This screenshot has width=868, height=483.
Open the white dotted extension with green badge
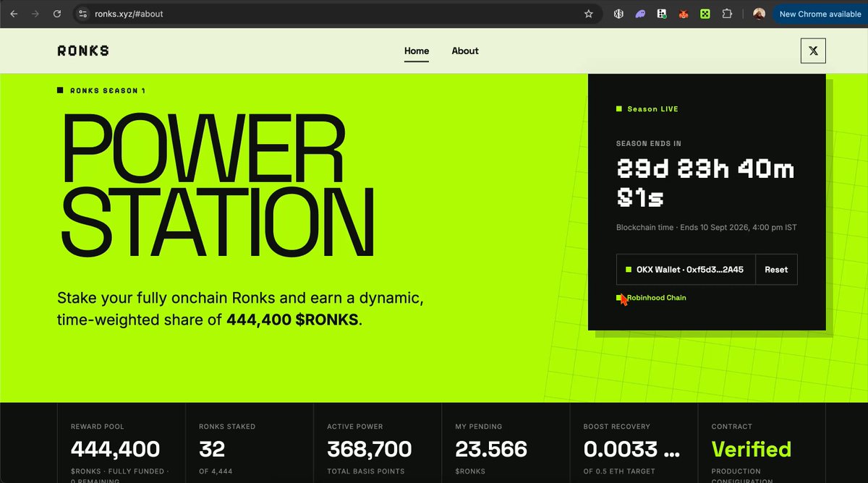pos(662,14)
